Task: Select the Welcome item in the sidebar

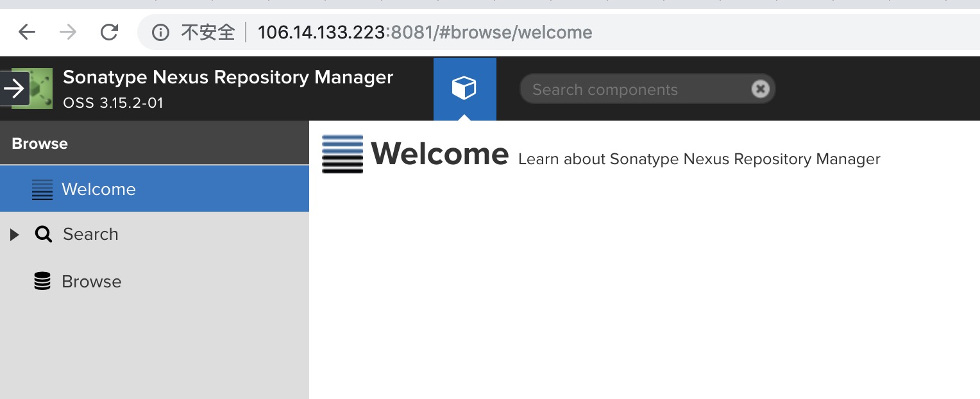Action: tap(99, 189)
